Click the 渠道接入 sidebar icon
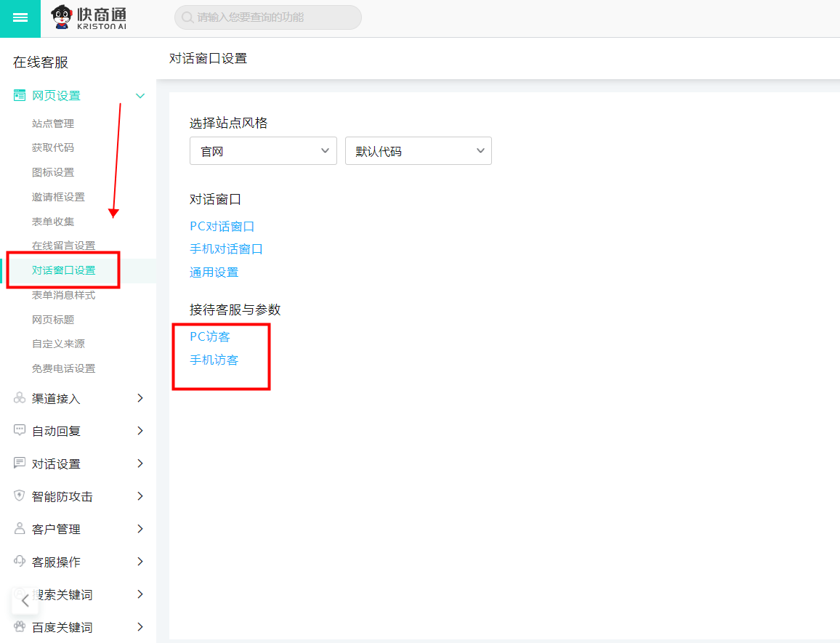This screenshot has height=643, width=840. point(20,399)
